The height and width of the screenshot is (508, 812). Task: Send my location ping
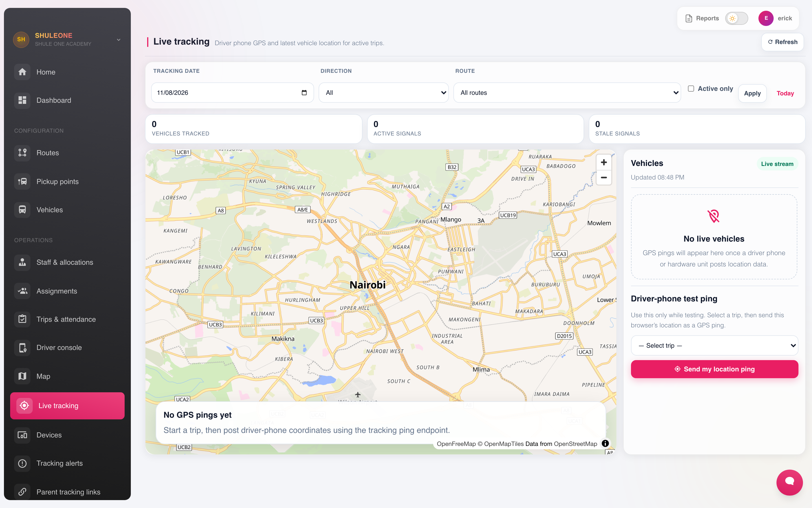click(x=714, y=369)
